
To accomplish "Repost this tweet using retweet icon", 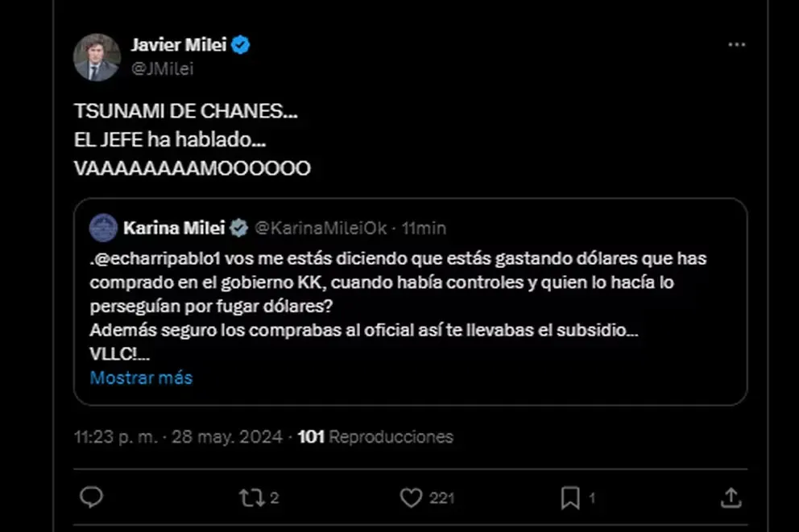I will (251, 498).
